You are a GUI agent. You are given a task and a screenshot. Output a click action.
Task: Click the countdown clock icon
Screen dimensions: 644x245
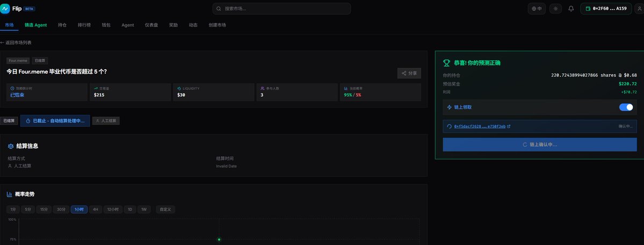coord(12,88)
